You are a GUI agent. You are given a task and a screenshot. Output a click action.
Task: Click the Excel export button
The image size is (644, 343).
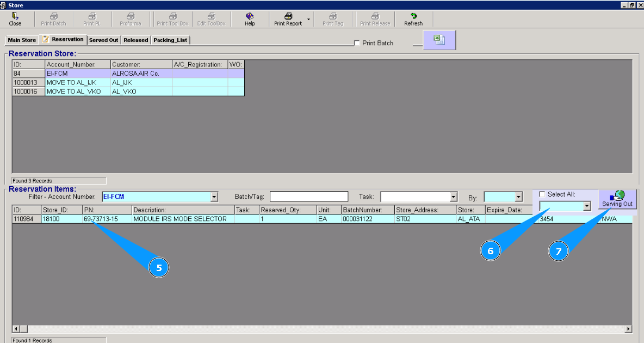click(439, 40)
